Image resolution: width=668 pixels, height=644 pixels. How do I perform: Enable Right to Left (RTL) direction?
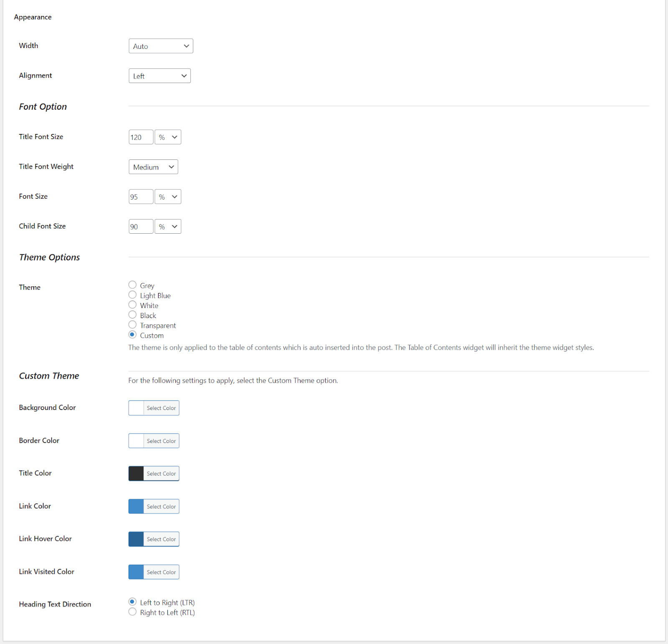pyautogui.click(x=133, y=612)
